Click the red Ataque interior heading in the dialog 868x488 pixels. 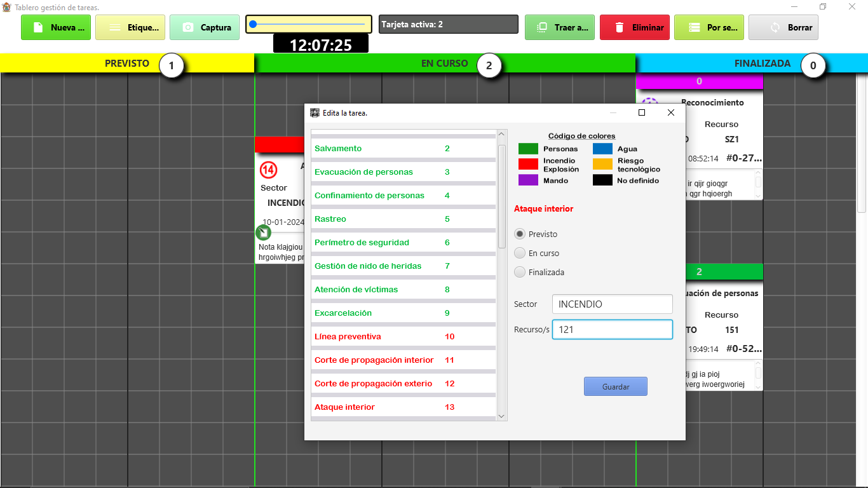[543, 208]
